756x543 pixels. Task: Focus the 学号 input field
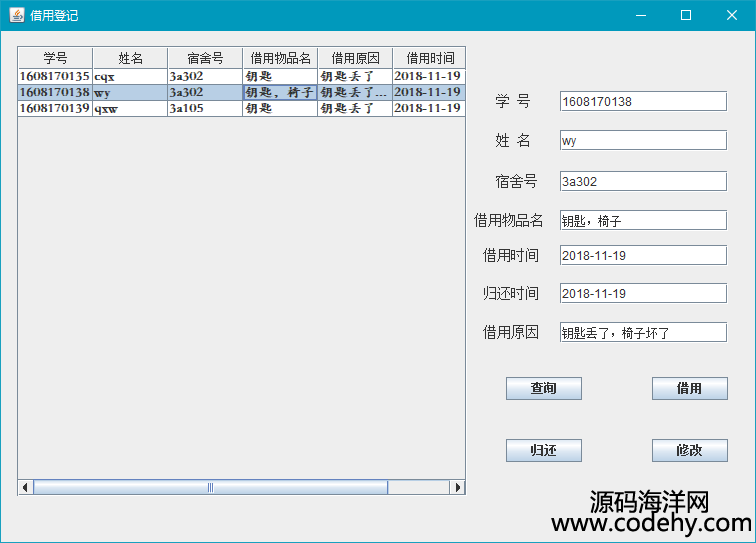pyautogui.click(x=643, y=101)
